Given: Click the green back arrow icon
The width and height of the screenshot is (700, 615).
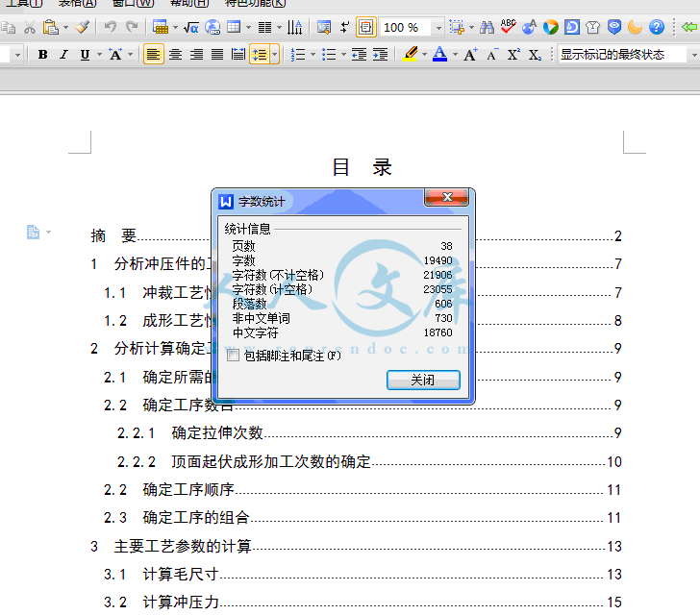Looking at the screenshot, I should (689, 28).
